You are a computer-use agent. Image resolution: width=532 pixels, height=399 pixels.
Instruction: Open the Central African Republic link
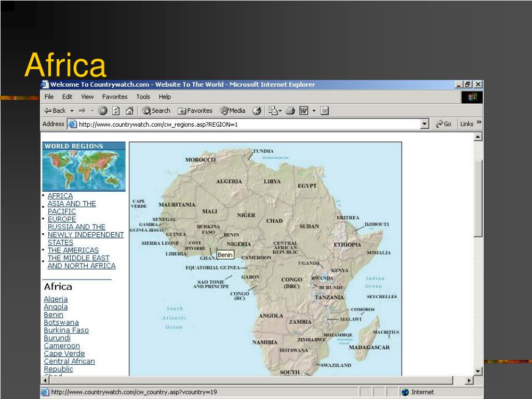point(69,365)
